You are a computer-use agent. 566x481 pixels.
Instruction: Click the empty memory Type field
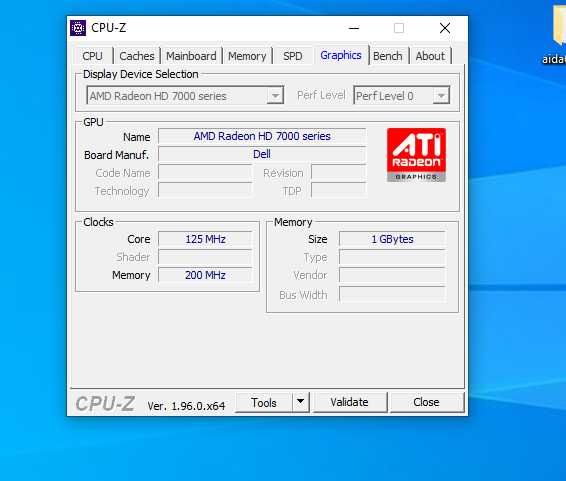click(392, 257)
